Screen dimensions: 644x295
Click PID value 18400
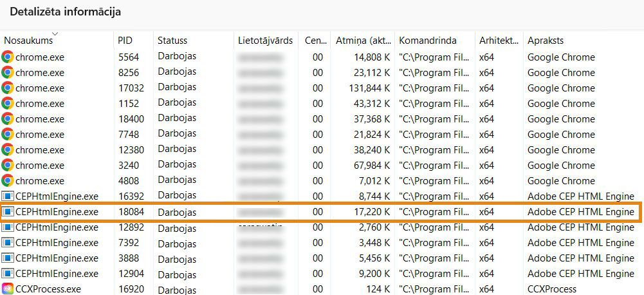pos(131,119)
